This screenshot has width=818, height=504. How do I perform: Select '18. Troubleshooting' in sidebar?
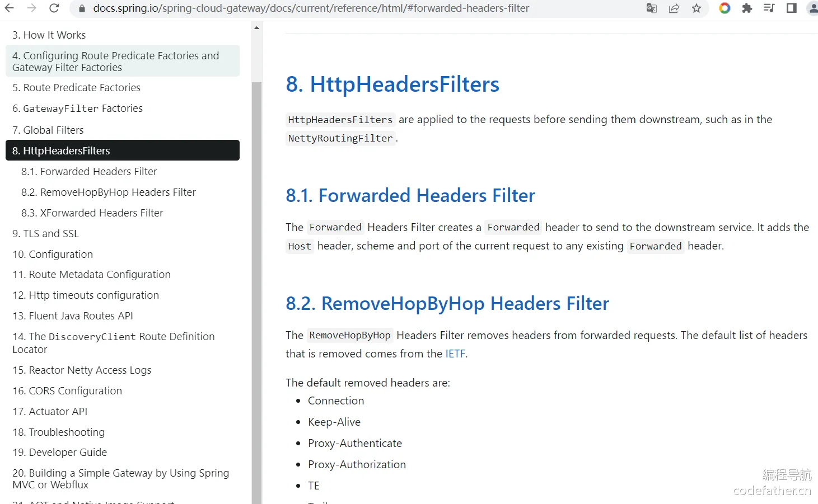tap(59, 432)
